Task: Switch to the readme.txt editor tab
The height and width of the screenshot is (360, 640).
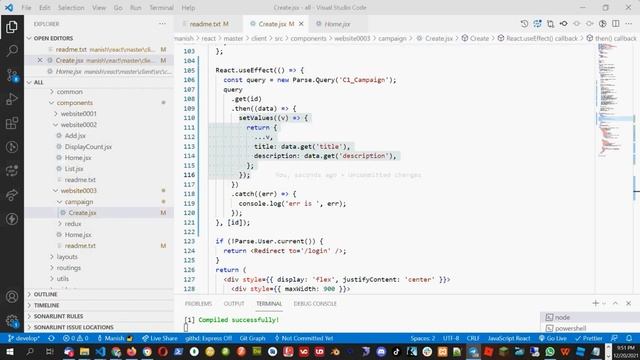Action: [209, 24]
